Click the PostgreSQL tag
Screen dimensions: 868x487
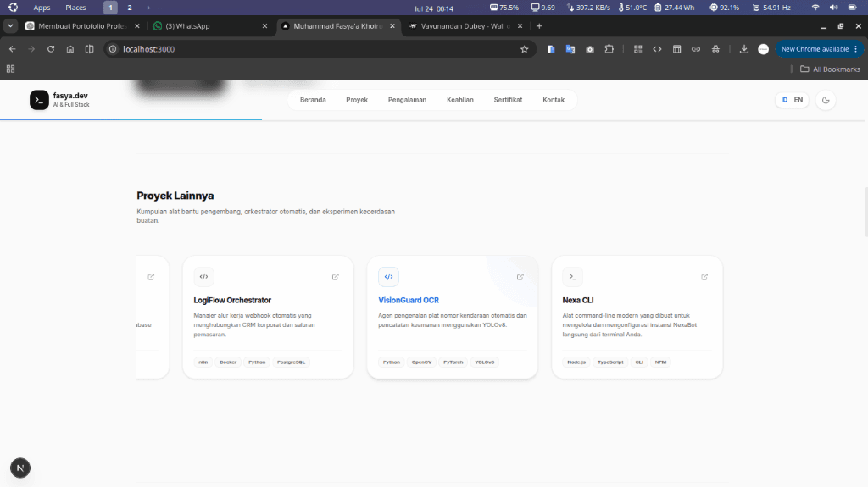(292, 362)
